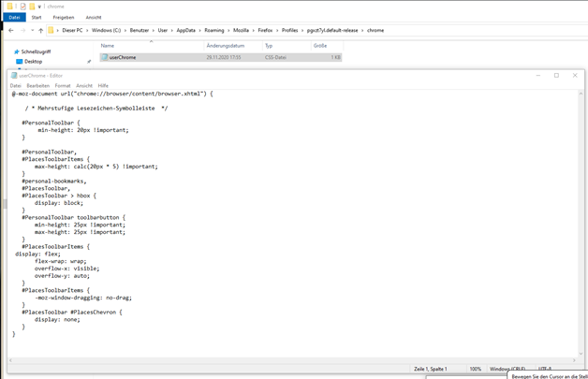Open recent locations dropdown arrow

pos(32,30)
